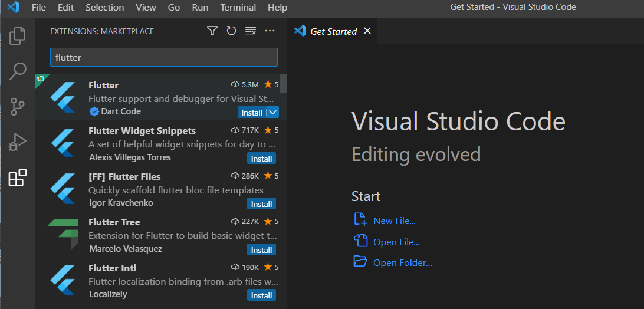This screenshot has width=644, height=309.
Task: Filter extensions with the funnel icon
Action: [212, 31]
